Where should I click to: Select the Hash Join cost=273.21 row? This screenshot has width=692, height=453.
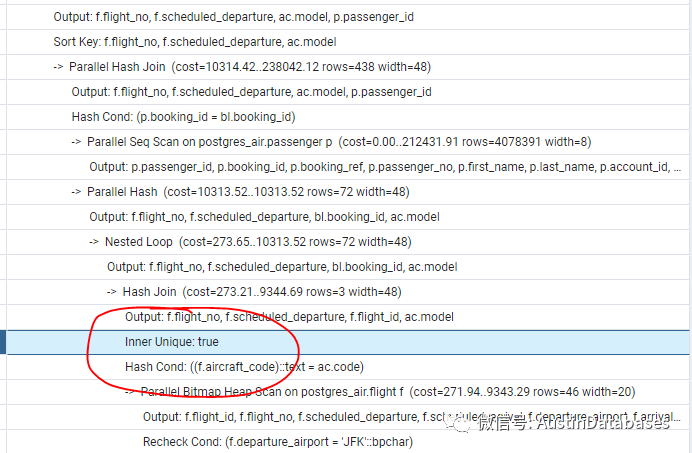pos(261,292)
